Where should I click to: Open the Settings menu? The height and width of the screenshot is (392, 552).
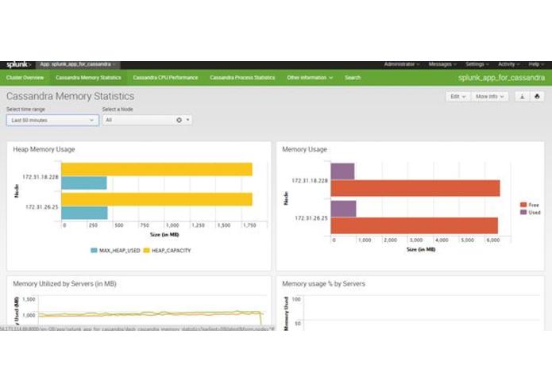tap(477, 64)
